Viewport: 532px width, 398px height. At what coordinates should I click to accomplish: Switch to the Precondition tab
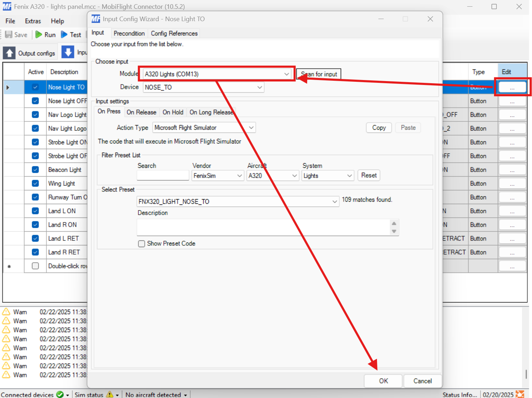pyautogui.click(x=129, y=33)
